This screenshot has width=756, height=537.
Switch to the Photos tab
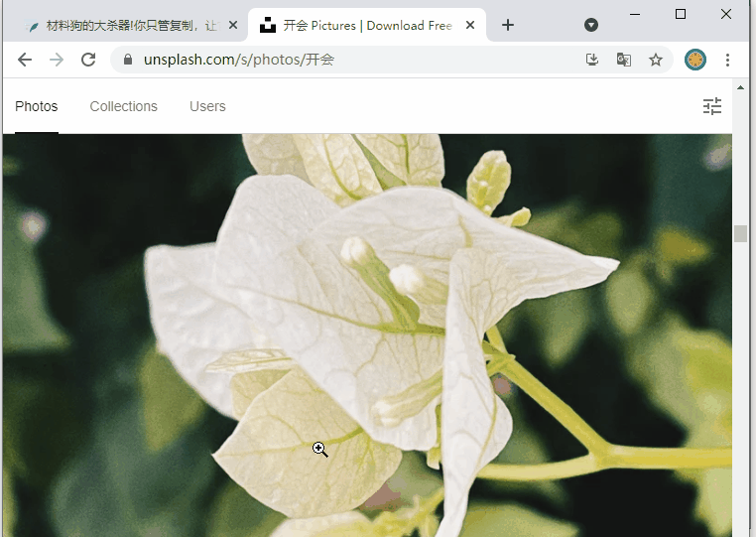click(36, 106)
